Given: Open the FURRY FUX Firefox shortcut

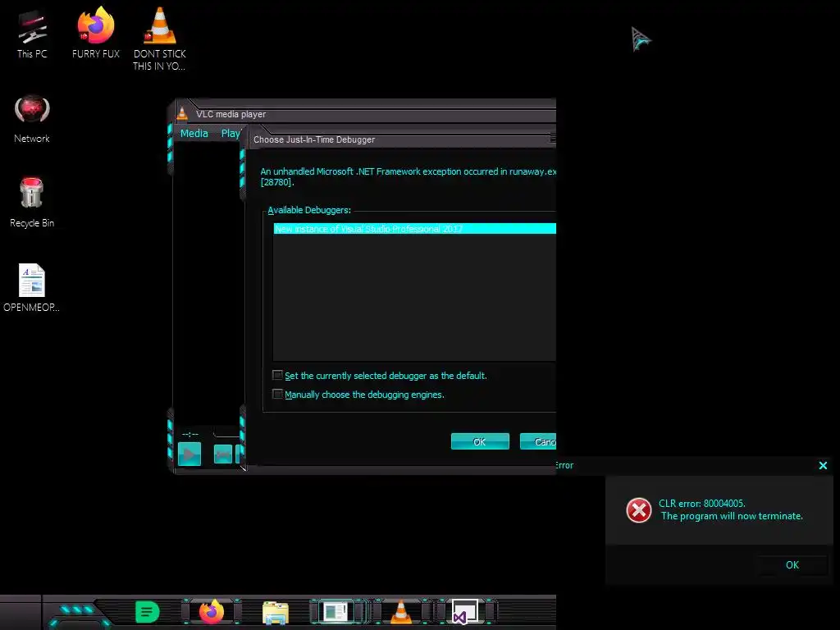Looking at the screenshot, I should tap(96, 34).
